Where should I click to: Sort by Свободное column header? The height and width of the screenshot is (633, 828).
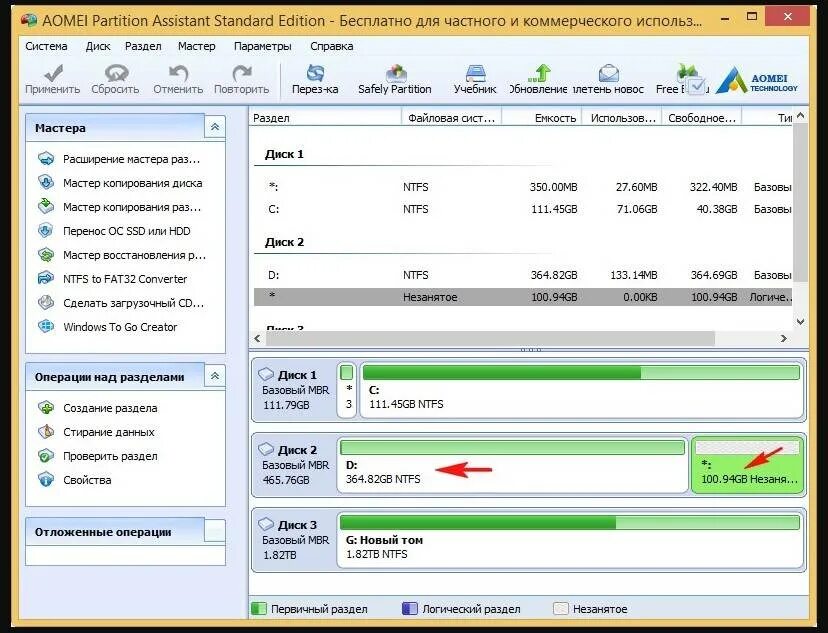click(x=702, y=118)
